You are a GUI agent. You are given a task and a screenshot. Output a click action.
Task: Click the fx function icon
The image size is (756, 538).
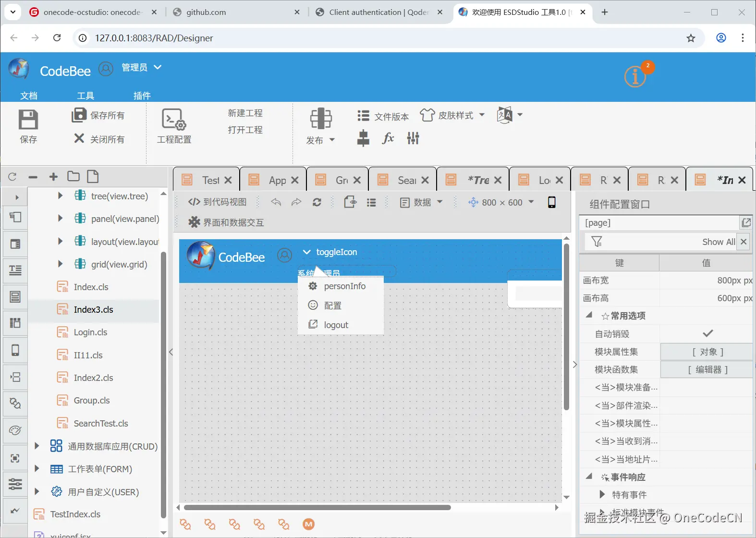[388, 138]
